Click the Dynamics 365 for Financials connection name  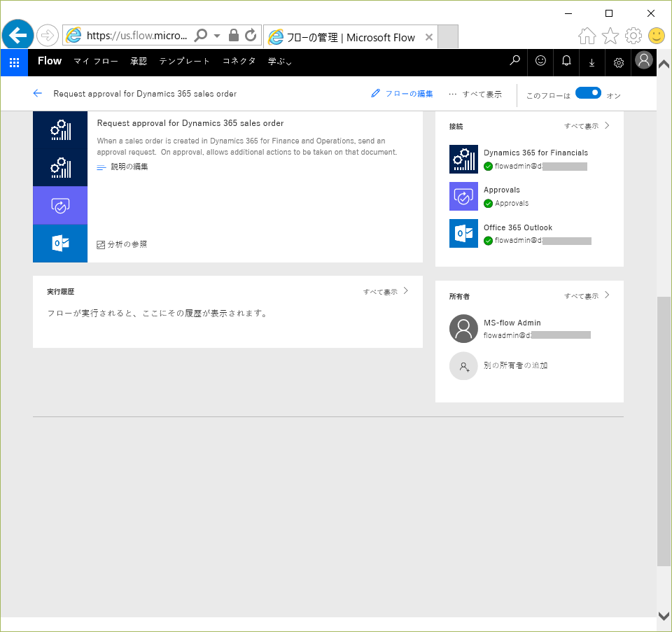(x=535, y=153)
